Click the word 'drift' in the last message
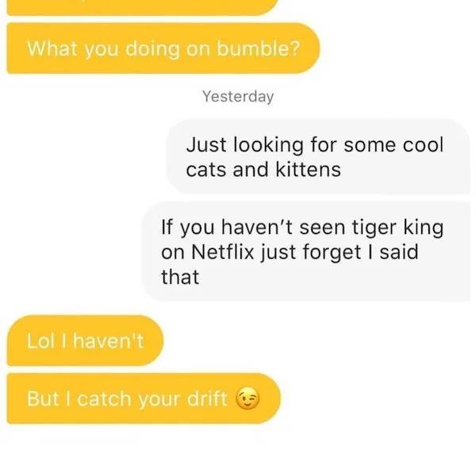This screenshot has height=476, width=476. click(207, 398)
